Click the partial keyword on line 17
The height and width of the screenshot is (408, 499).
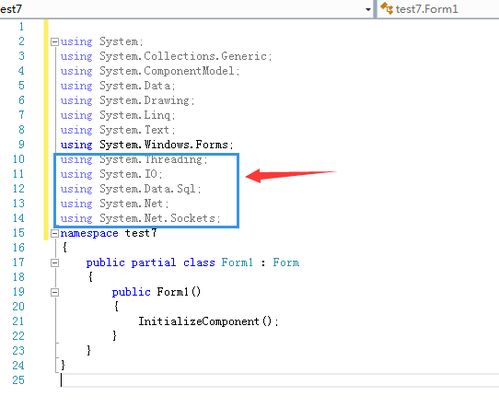[153, 263]
